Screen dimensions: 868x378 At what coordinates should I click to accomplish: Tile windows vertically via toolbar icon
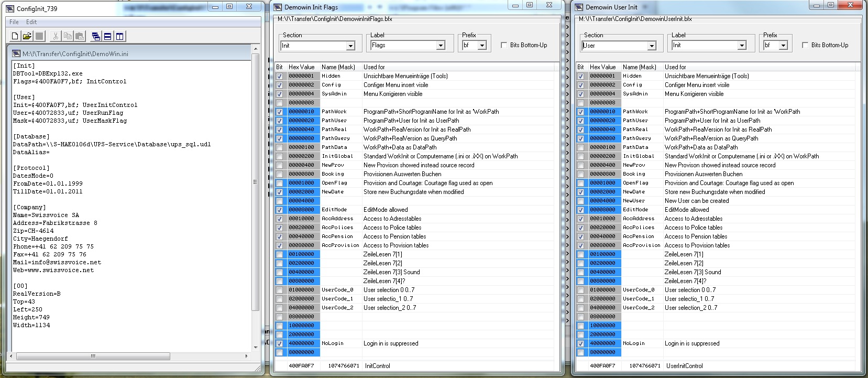(119, 36)
